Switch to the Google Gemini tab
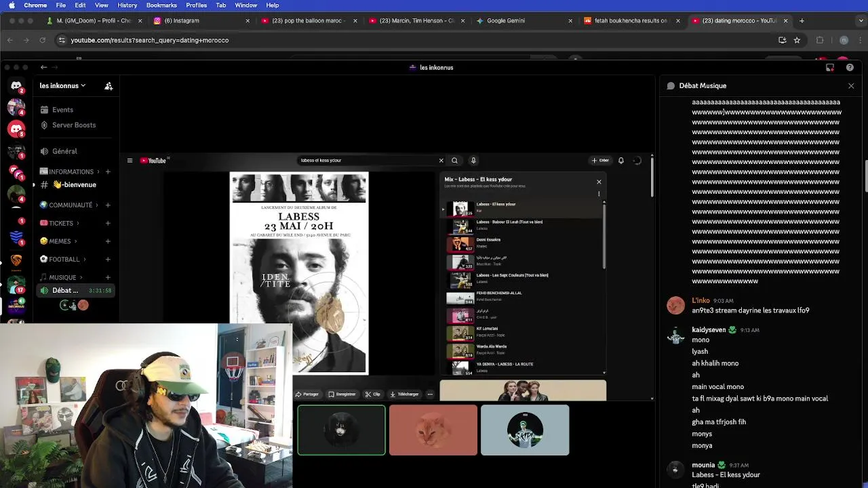The image size is (868, 488). (525, 20)
